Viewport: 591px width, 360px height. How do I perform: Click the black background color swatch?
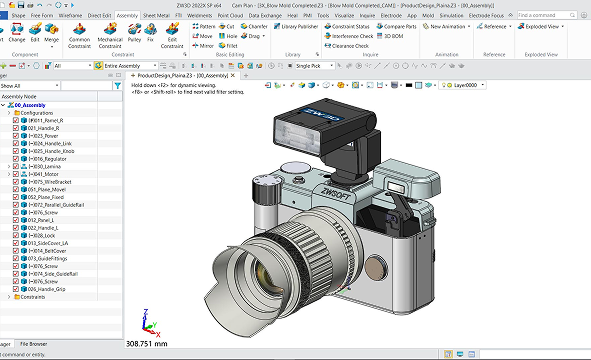(409, 85)
